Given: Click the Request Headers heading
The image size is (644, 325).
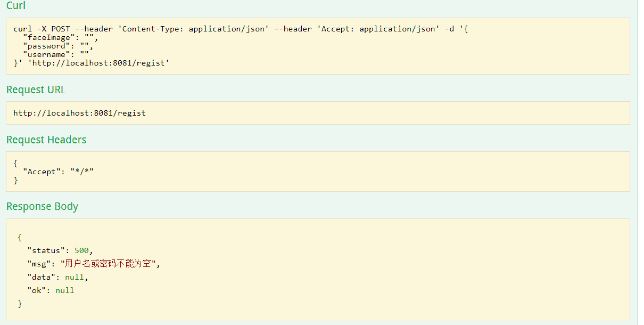Looking at the screenshot, I should pyautogui.click(x=46, y=140).
